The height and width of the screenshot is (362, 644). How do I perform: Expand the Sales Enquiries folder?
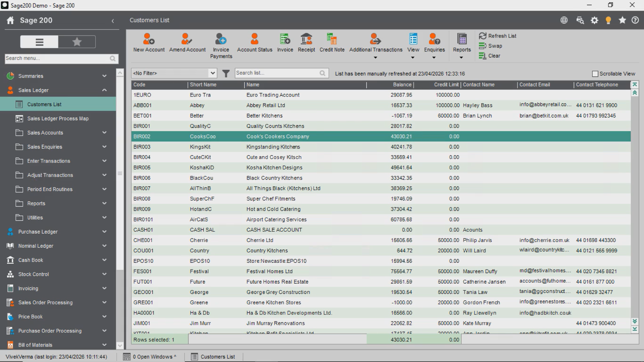[58, 147]
